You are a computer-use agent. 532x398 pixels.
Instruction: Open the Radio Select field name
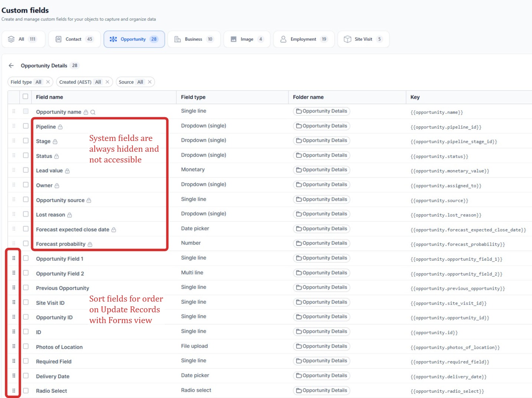(x=51, y=391)
